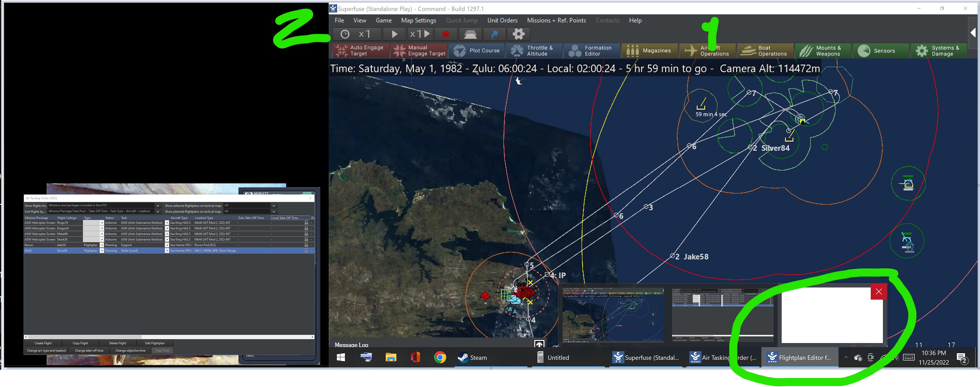This screenshot has height=387, width=980.
Task: Open Throttle & Altitude panel
Action: (x=534, y=51)
